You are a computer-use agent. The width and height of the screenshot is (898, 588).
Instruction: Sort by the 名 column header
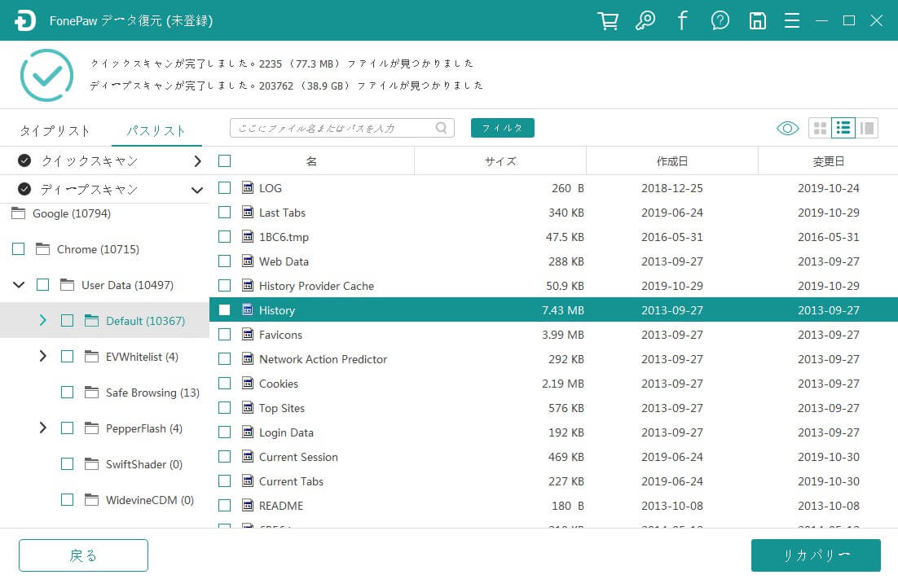pyautogui.click(x=311, y=161)
